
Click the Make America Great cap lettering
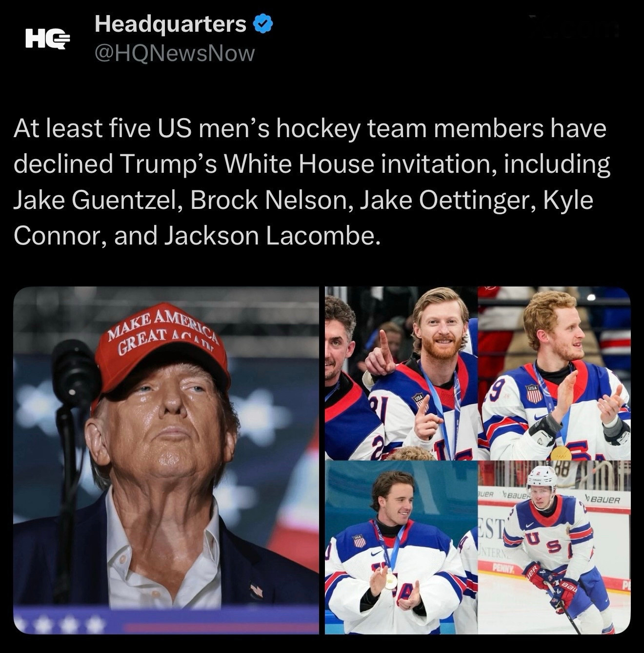click(161, 333)
